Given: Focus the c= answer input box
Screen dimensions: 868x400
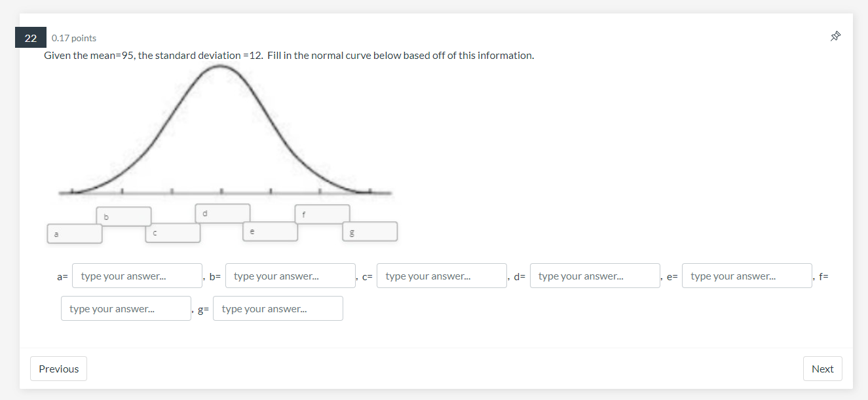Looking at the screenshot, I should (x=442, y=276).
